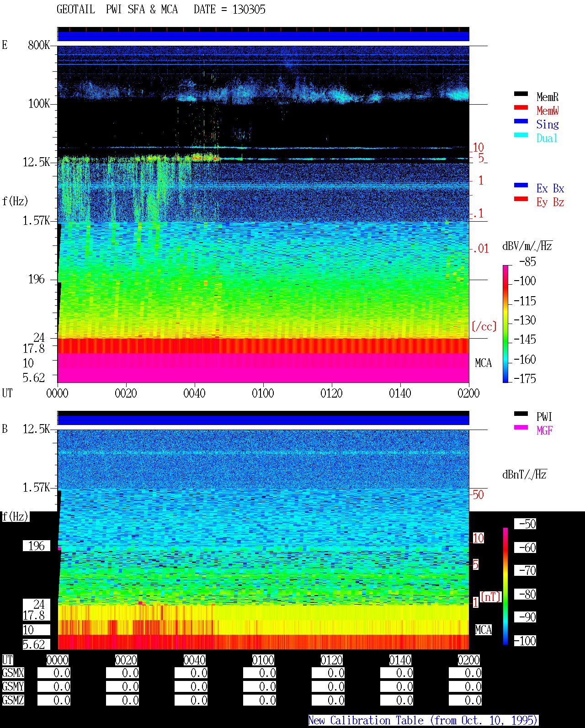Click the '1.57K' label on the E panel
This screenshot has height=728, width=585.
click(37, 220)
